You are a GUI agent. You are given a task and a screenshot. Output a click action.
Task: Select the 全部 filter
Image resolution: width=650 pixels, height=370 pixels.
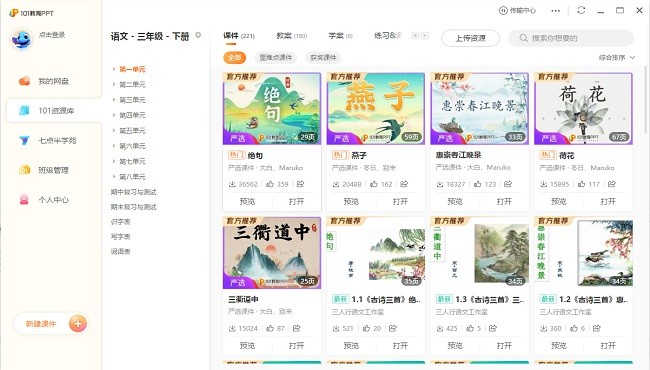click(235, 58)
